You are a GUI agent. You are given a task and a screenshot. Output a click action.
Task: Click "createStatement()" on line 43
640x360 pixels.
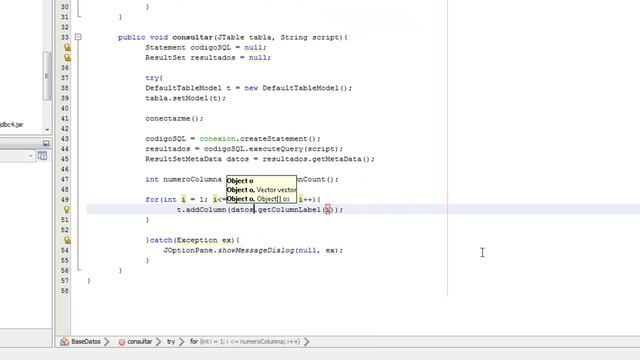click(277, 139)
